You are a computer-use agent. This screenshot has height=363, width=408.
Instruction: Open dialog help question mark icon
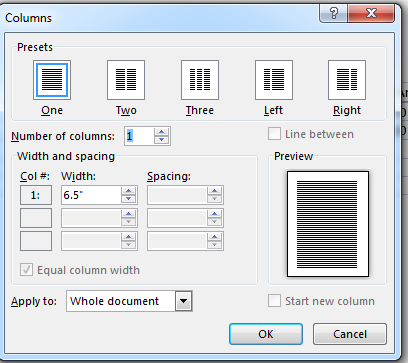coord(333,14)
